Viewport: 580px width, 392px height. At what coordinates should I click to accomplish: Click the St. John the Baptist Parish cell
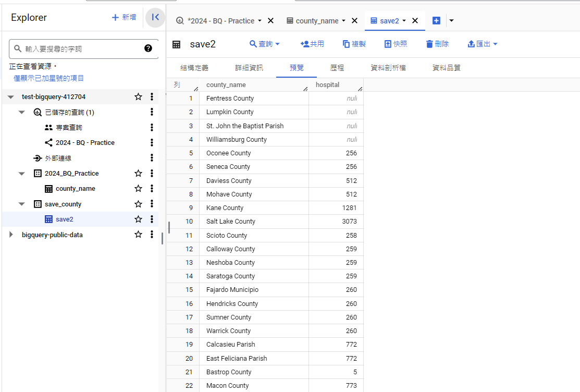(245, 126)
